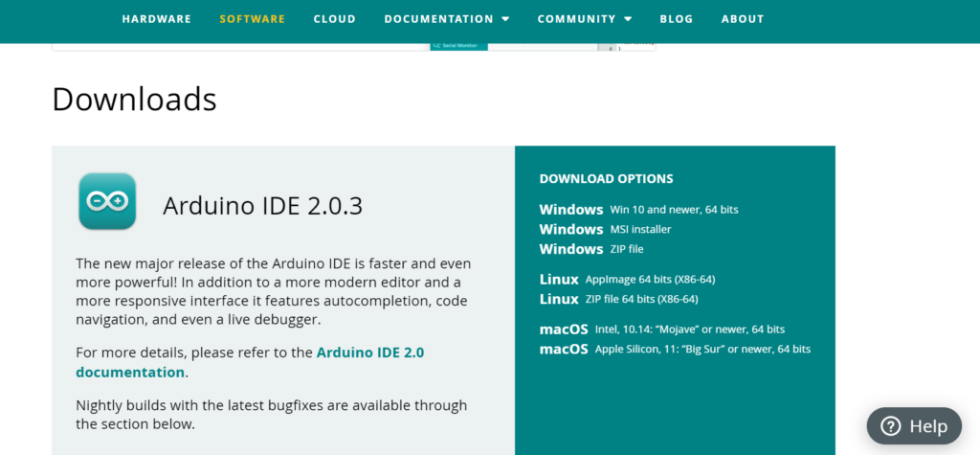Click the Arduino IDE infinity logo icon
This screenshot has height=455, width=980.
point(107,201)
